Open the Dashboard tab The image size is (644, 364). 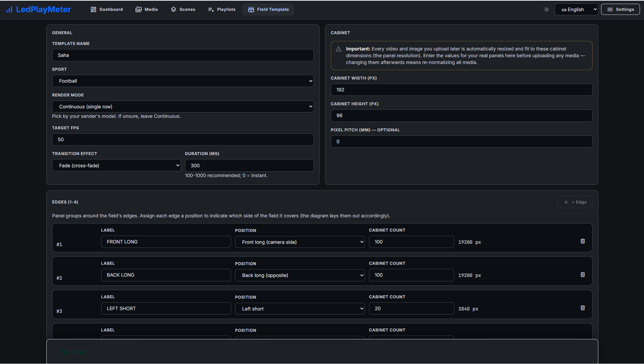pyautogui.click(x=107, y=9)
